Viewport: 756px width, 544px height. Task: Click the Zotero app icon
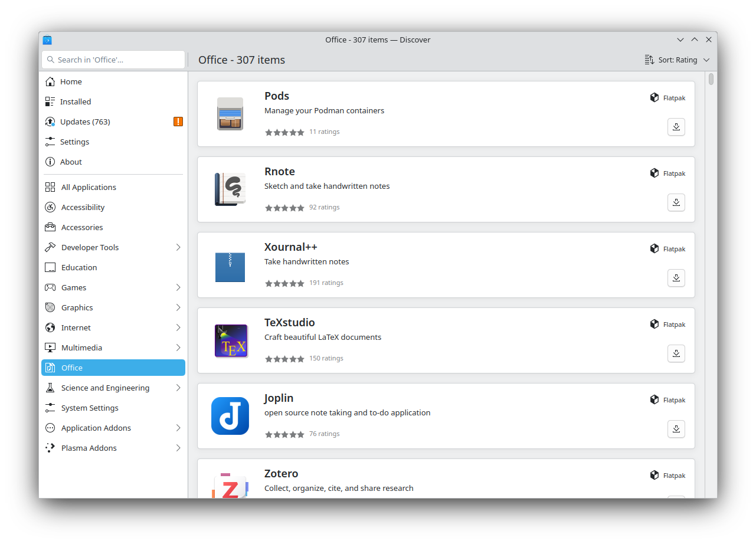point(230,485)
